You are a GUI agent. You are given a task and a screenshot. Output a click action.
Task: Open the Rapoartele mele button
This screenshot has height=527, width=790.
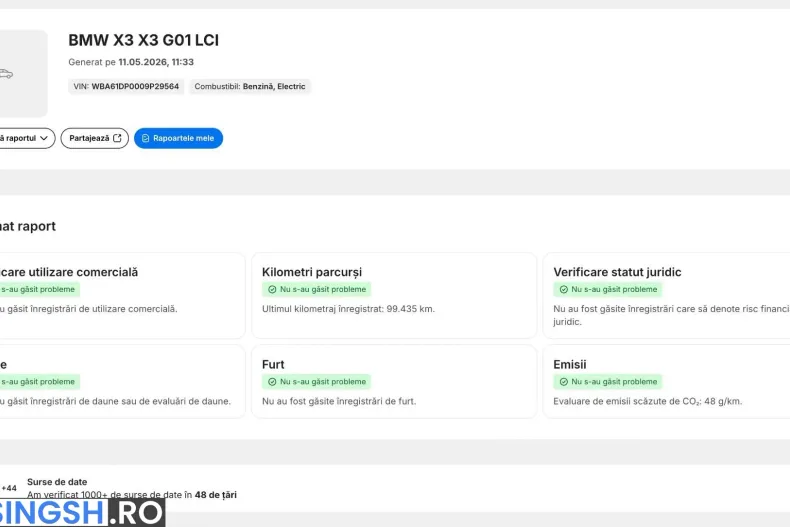click(x=178, y=138)
